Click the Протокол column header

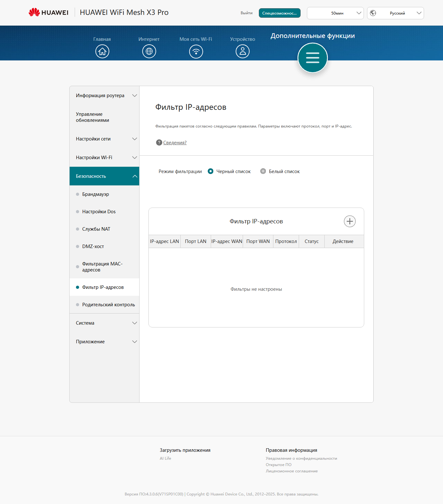pyautogui.click(x=286, y=241)
